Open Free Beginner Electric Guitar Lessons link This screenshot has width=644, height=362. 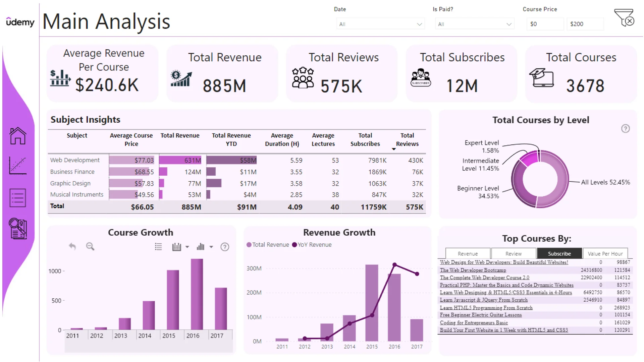coord(481,315)
